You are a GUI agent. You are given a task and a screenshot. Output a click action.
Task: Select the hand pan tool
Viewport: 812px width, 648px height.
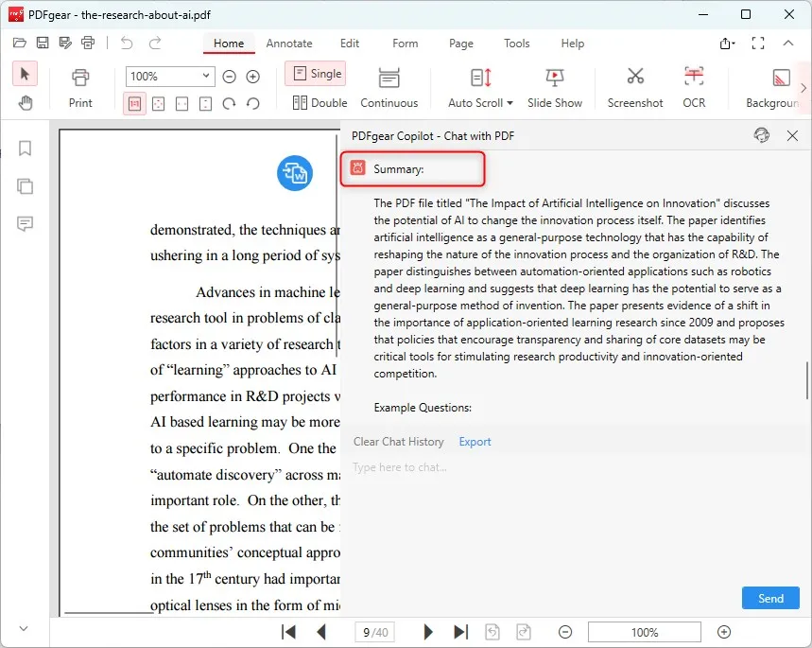point(25,103)
